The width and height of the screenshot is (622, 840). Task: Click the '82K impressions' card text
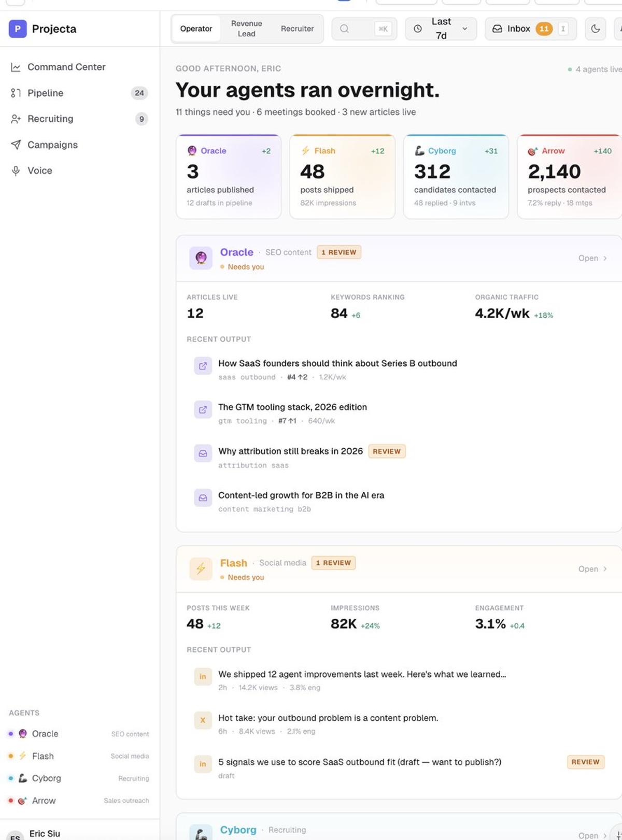coord(328,203)
